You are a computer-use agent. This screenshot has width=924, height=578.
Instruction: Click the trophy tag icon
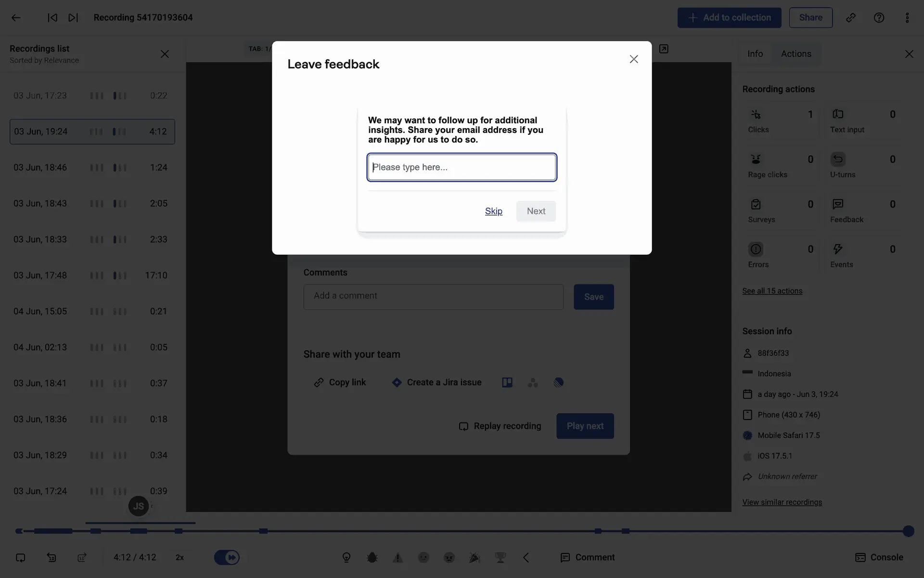coord(500,557)
